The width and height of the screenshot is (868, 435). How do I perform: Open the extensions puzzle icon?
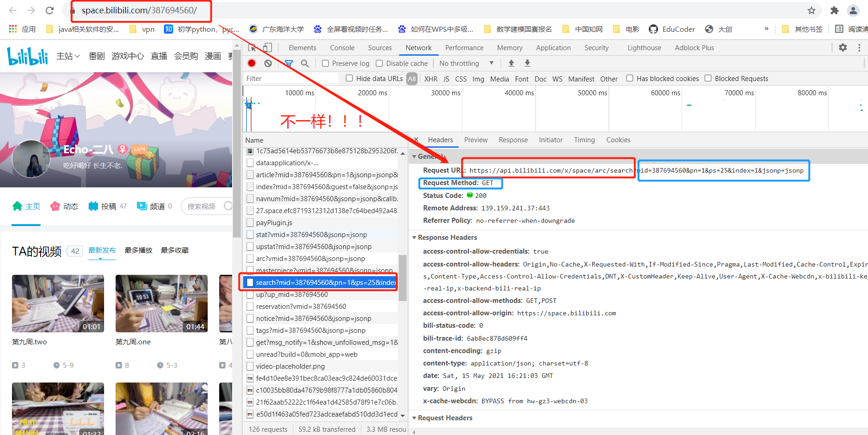834,10
